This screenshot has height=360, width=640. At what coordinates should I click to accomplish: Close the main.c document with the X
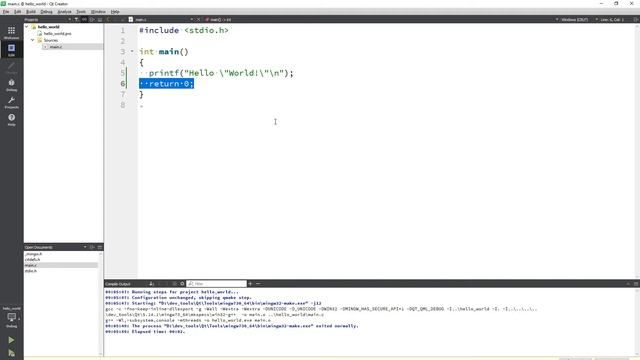pos(199,19)
